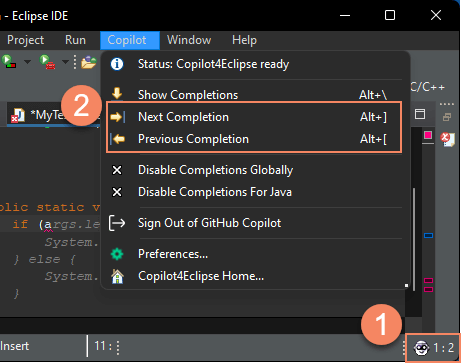The width and height of the screenshot is (461, 363).
Task: Expand the External Tools dropdown arrow
Action: (x=65, y=62)
